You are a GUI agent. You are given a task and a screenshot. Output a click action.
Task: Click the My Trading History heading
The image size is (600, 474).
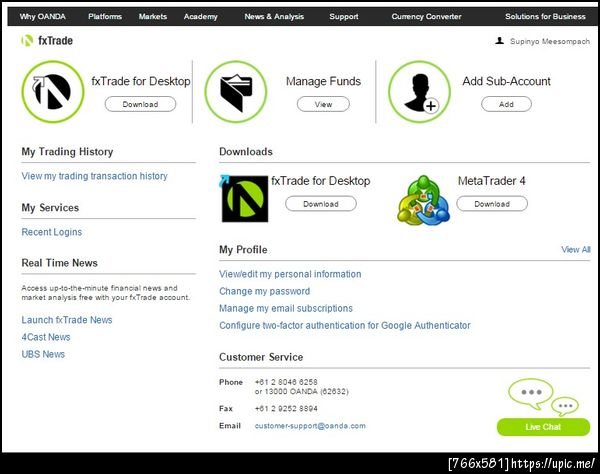coord(67,151)
